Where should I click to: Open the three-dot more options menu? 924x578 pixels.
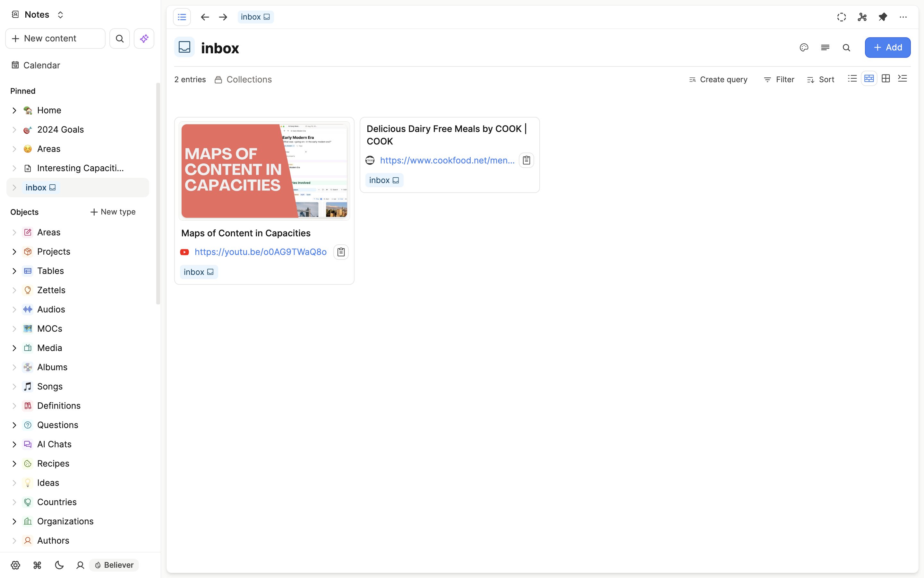[x=903, y=17]
